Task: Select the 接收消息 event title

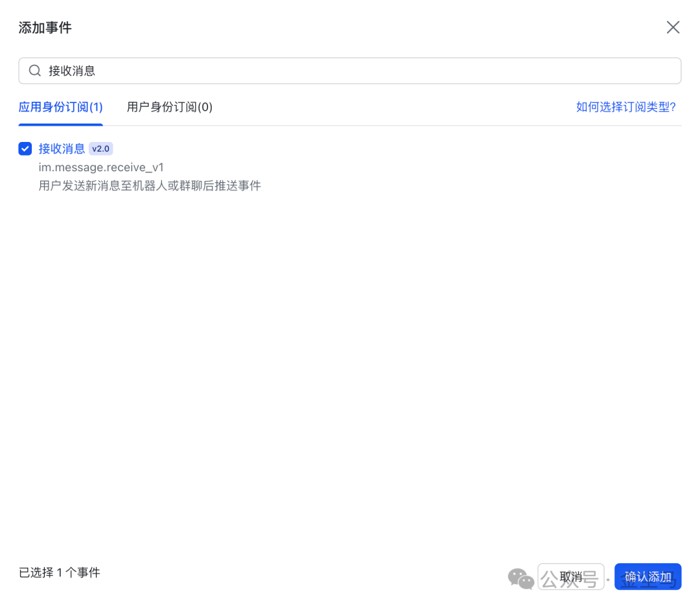Action: (62, 148)
